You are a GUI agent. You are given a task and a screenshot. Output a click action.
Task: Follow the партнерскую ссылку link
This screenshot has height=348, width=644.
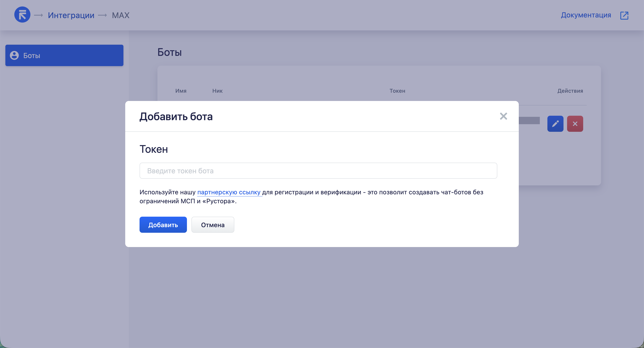229,192
